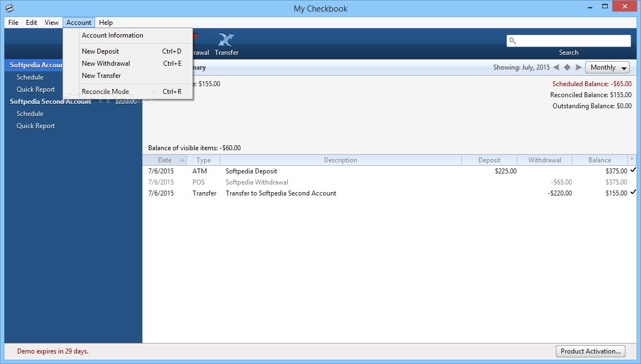This screenshot has width=641, height=364.
Task: Select Softpedia Second Account in sidebar
Action: [51, 102]
